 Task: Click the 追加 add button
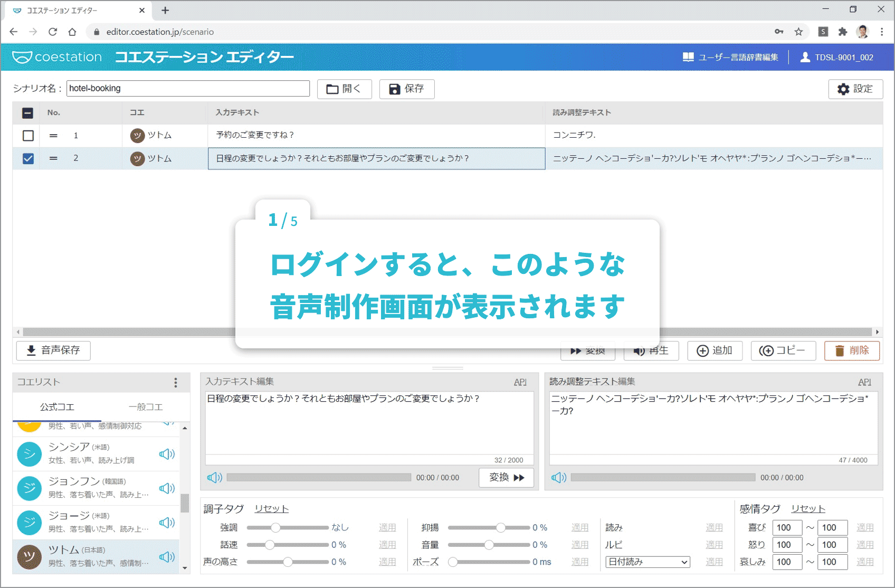715,350
